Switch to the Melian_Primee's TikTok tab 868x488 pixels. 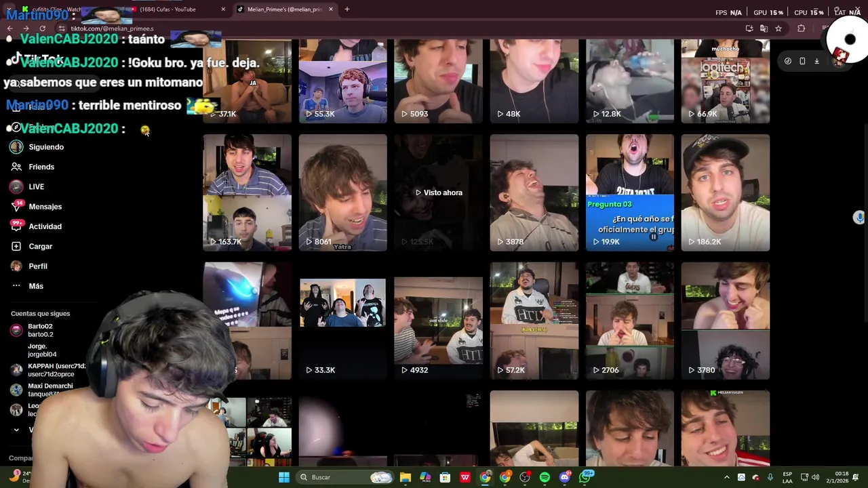click(285, 9)
